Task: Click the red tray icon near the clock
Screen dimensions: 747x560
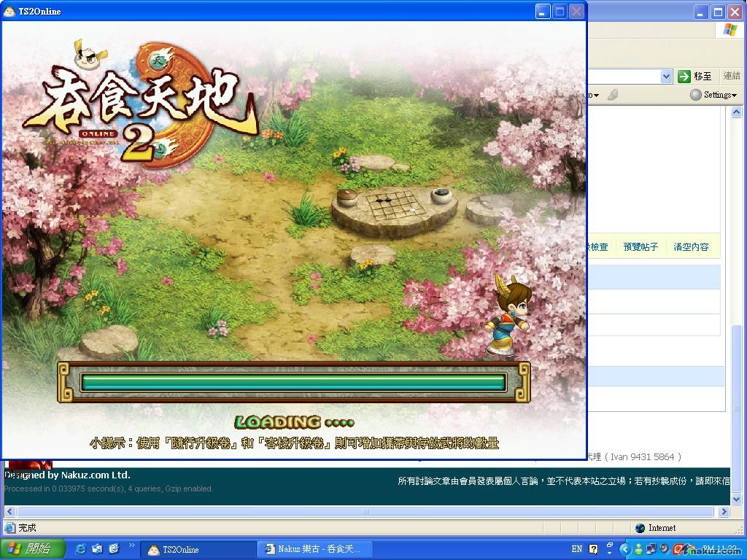Action: [x=678, y=549]
